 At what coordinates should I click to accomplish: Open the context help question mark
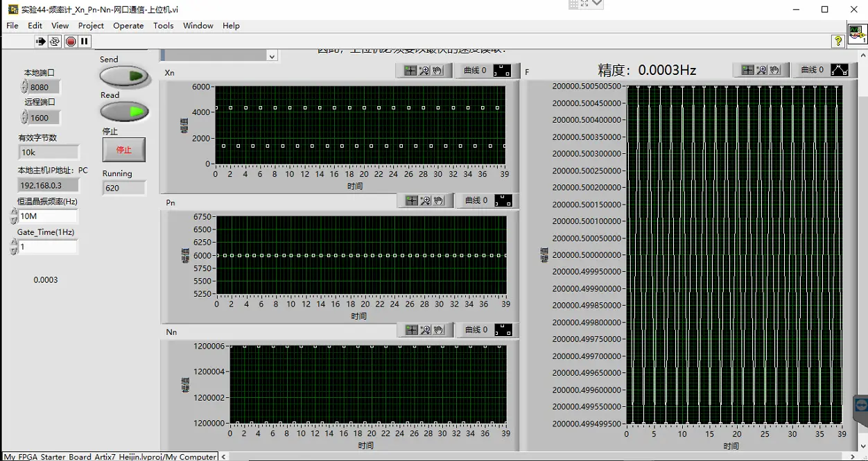837,42
